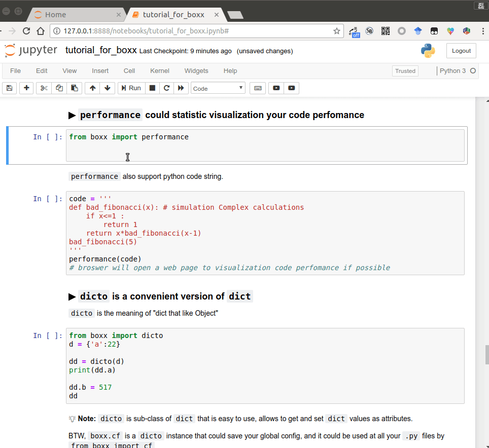Click the performance(code) line
The height and width of the screenshot is (448, 489).
105,259
